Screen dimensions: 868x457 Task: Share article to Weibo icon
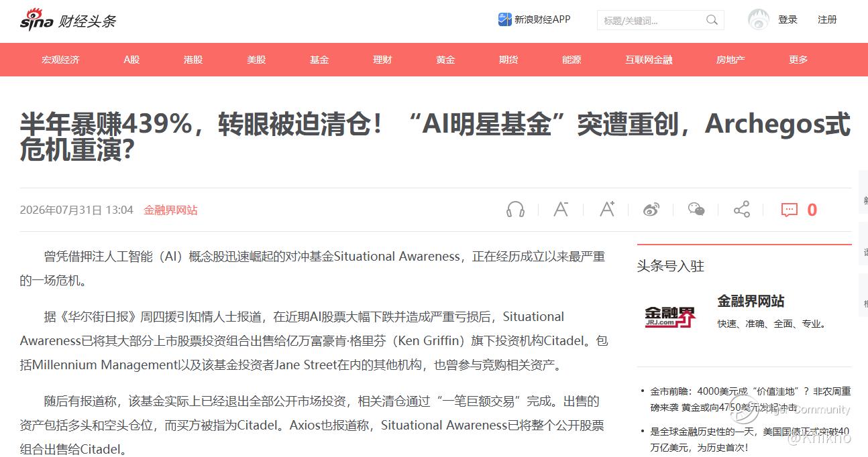click(651, 210)
